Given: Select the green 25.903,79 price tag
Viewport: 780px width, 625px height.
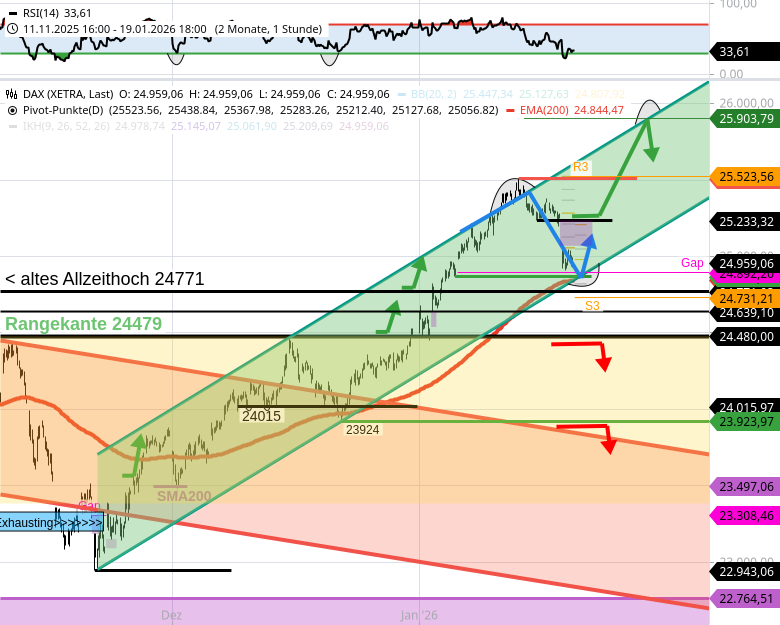Looking at the screenshot, I should click(746, 118).
